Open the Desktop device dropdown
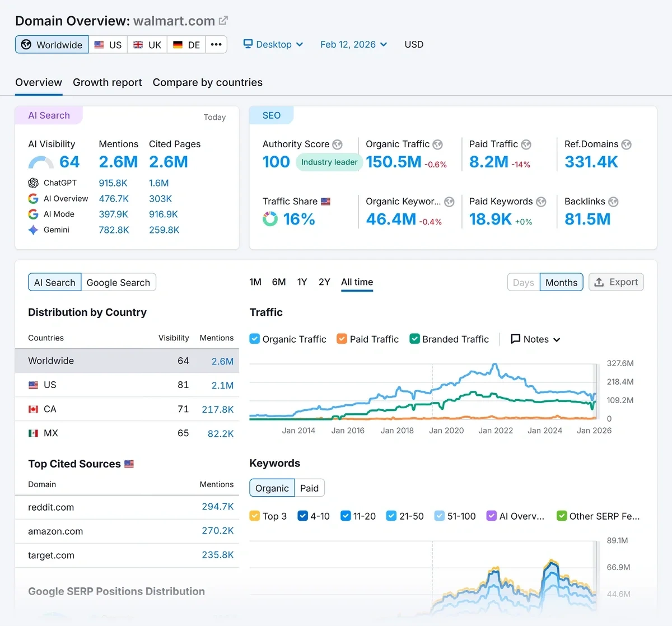 (273, 44)
